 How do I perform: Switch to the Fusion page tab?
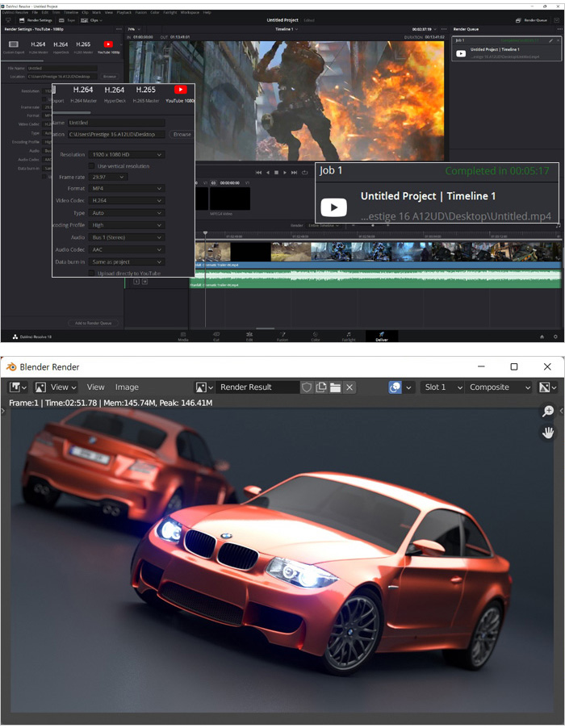click(282, 336)
